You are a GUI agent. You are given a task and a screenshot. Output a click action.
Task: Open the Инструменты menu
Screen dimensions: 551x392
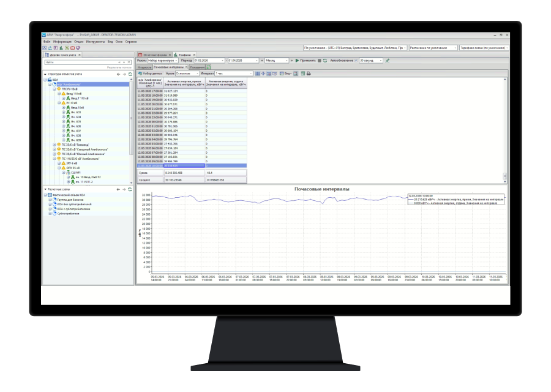(95, 42)
